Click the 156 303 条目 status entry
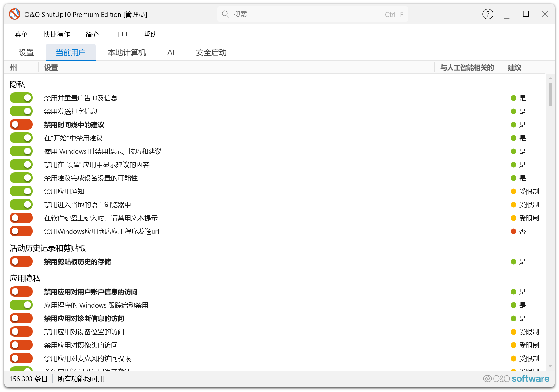The height and width of the screenshot is (392, 559). pos(29,379)
